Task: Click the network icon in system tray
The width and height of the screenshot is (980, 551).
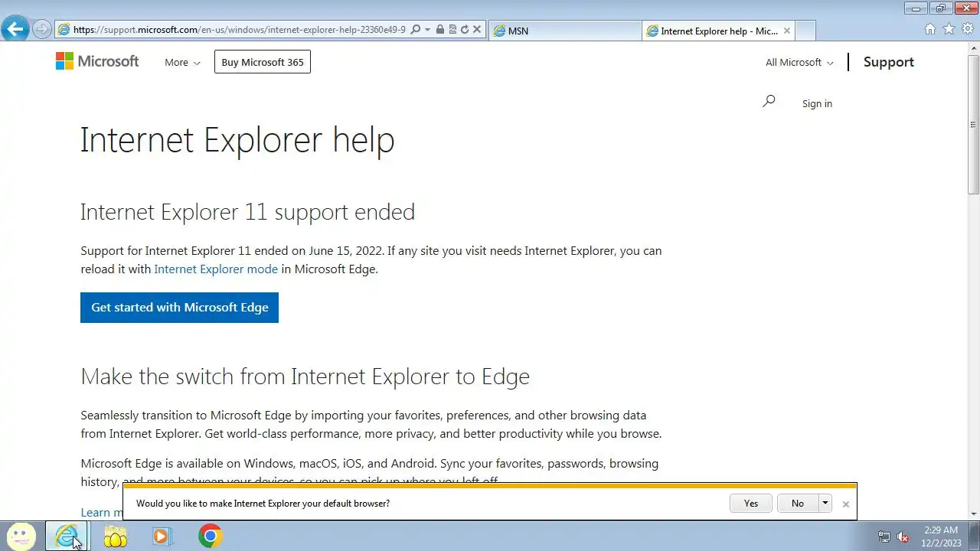Action: coord(884,537)
